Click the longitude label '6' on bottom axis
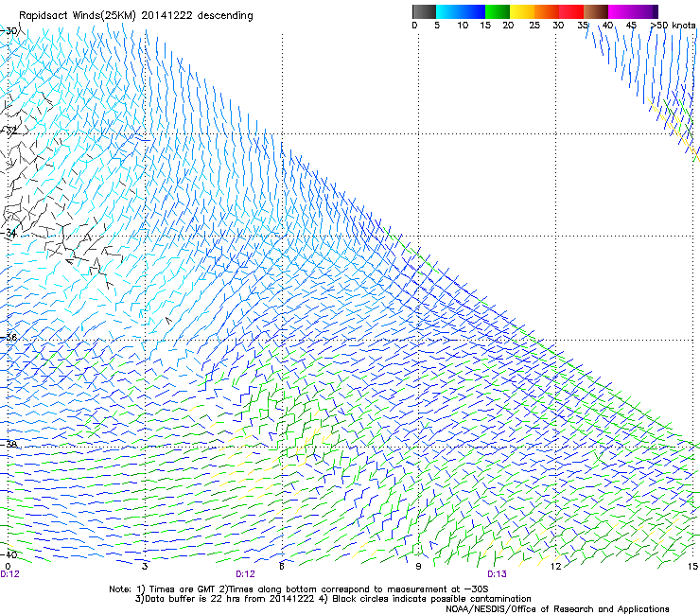Image resolution: width=700 pixels, height=615 pixels. 282,567
